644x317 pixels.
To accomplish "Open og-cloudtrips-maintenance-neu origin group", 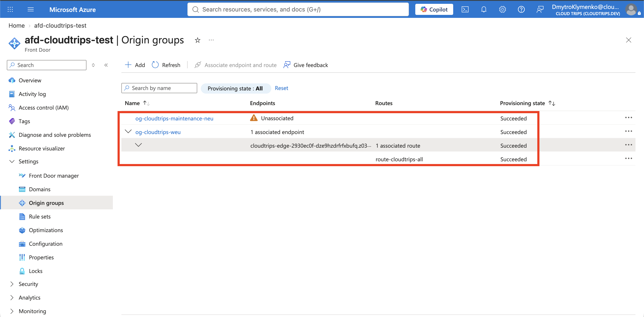I will click(174, 119).
